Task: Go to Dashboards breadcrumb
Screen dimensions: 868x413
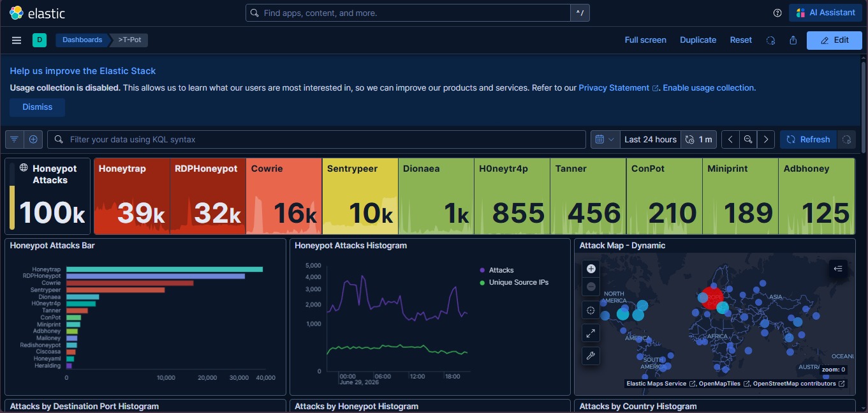Action: 82,40
